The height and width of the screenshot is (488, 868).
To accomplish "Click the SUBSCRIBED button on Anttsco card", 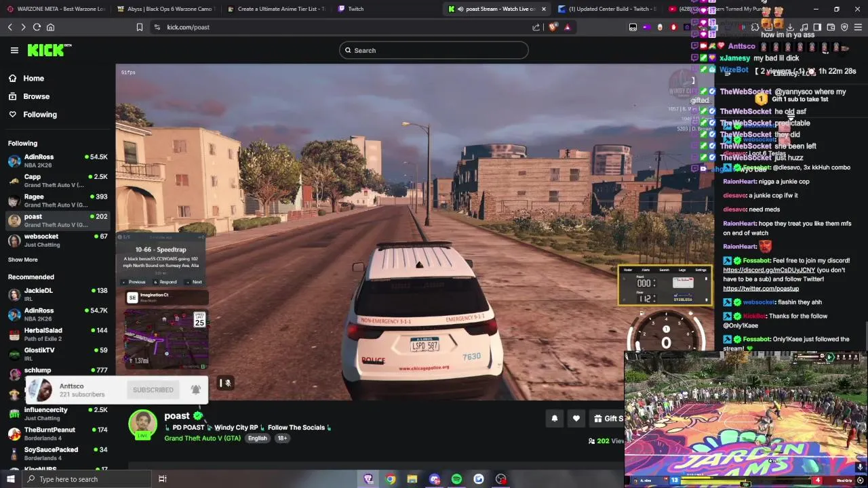I will point(153,390).
